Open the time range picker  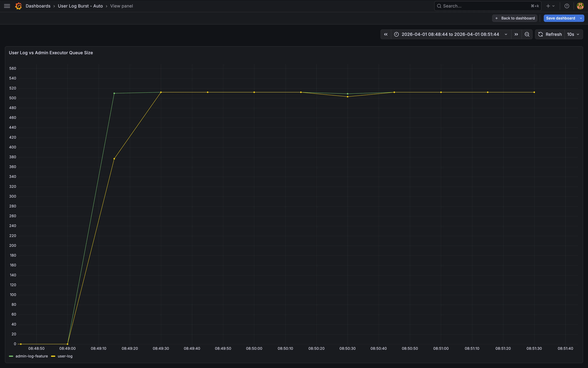(451, 34)
